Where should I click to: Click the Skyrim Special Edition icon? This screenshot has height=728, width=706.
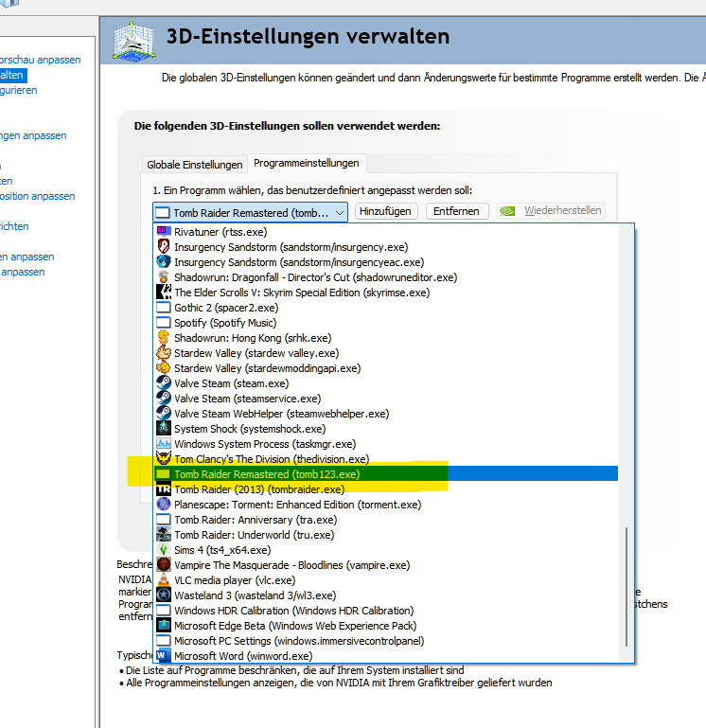point(164,292)
